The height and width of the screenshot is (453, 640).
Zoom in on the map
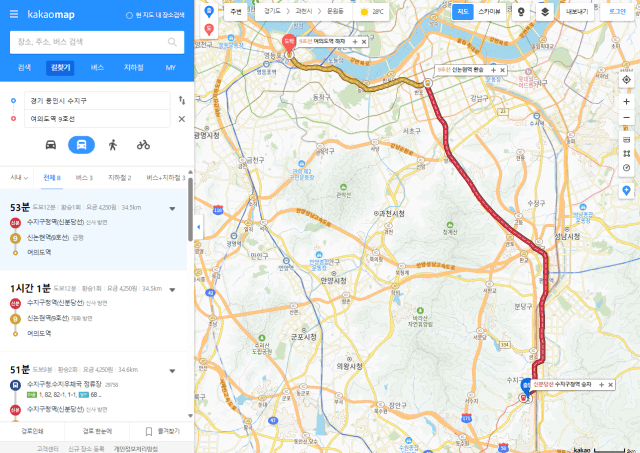tap(626, 102)
